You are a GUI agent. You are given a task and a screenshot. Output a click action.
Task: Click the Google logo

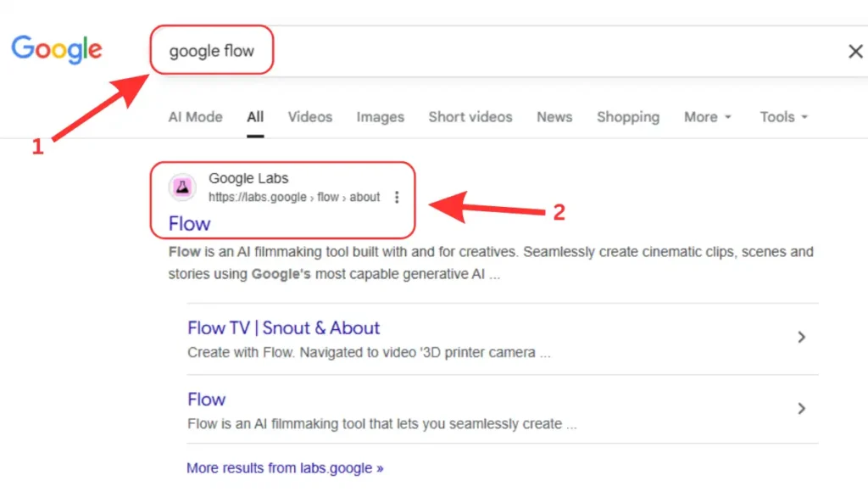(x=56, y=49)
